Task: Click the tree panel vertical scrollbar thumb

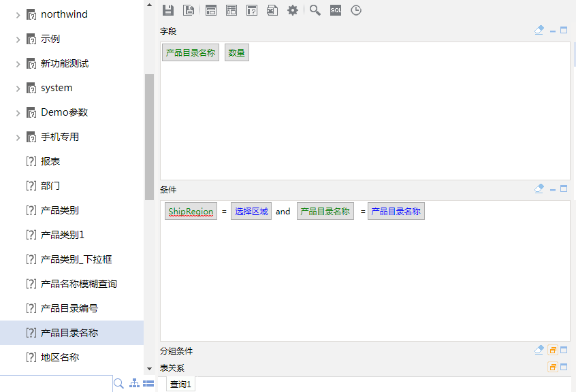Action: (x=150, y=137)
